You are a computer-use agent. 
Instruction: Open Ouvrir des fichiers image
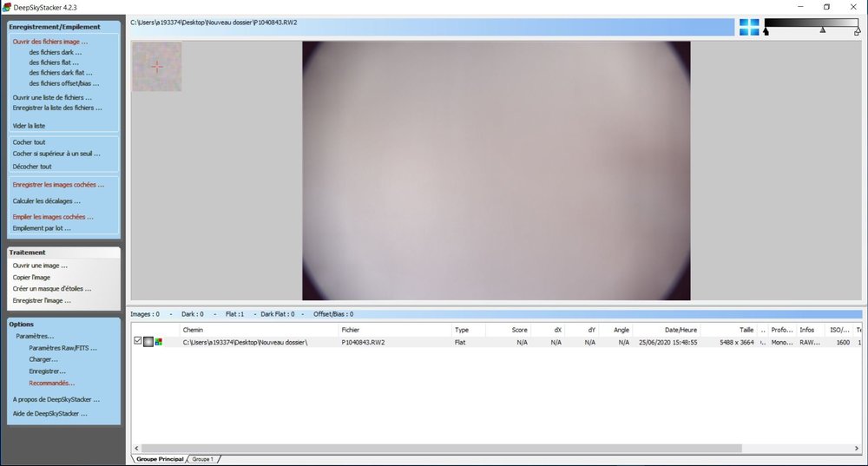point(49,42)
